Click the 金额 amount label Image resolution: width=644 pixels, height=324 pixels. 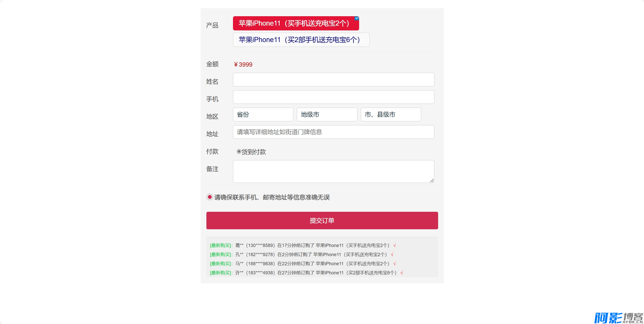(212, 64)
